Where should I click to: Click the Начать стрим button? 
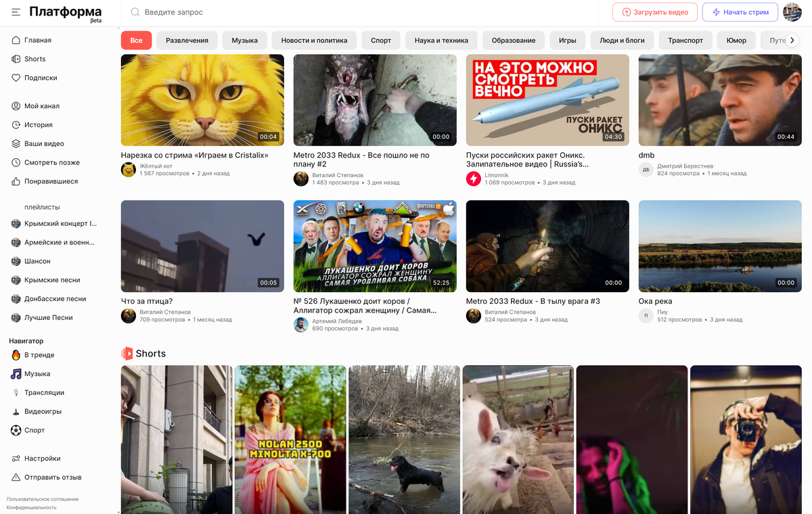click(740, 12)
